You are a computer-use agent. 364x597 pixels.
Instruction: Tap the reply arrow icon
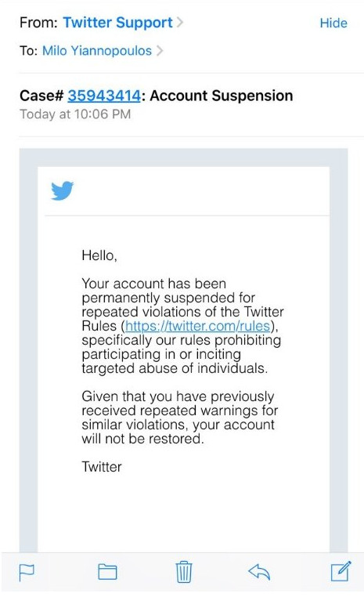(259, 572)
